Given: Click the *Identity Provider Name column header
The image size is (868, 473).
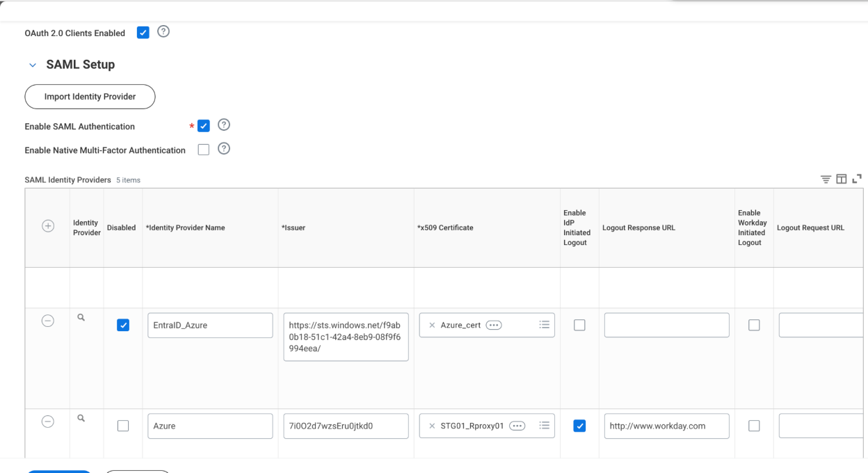Looking at the screenshot, I should click(x=185, y=227).
